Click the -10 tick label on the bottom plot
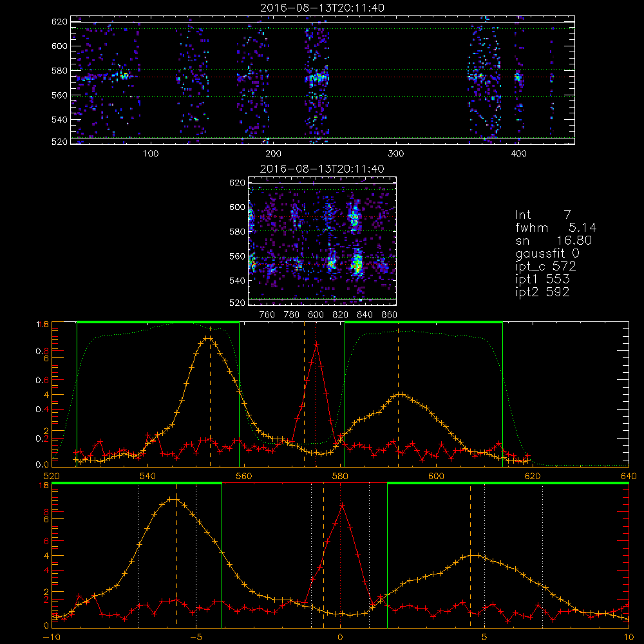 (52, 638)
